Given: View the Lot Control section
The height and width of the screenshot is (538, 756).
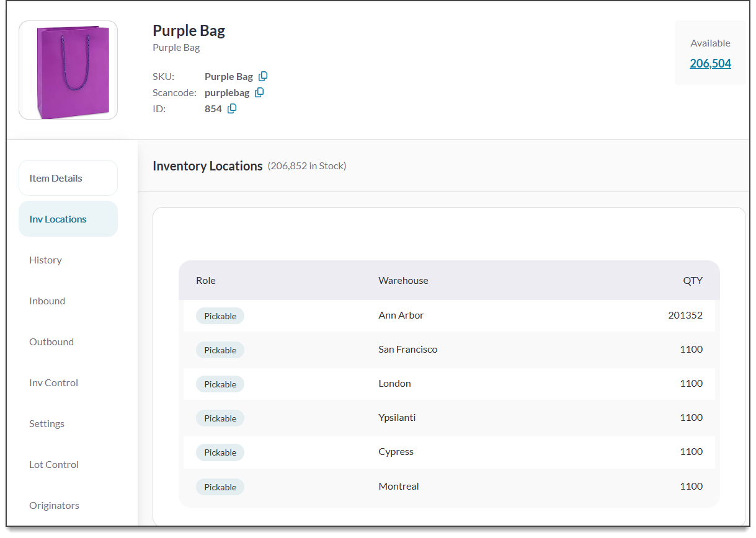Looking at the screenshot, I should [x=54, y=464].
